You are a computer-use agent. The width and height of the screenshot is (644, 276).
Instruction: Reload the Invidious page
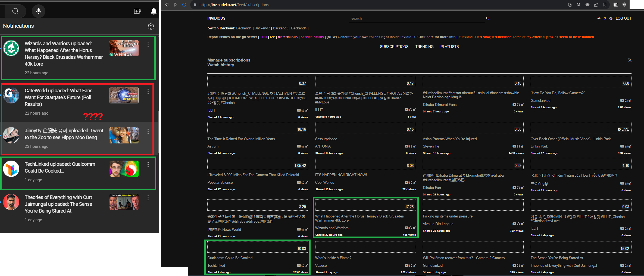184,5
